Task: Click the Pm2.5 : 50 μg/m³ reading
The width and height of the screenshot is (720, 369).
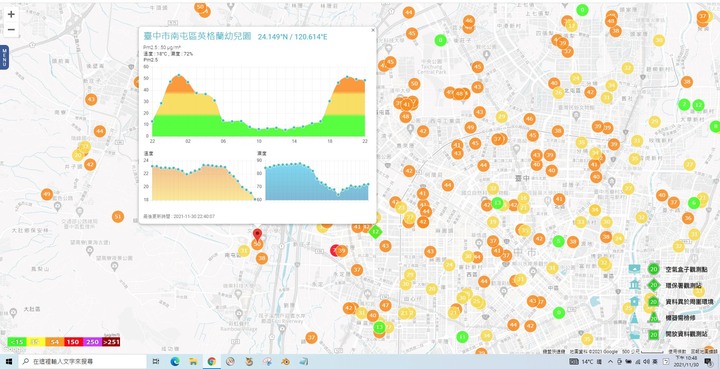Action: [x=161, y=48]
